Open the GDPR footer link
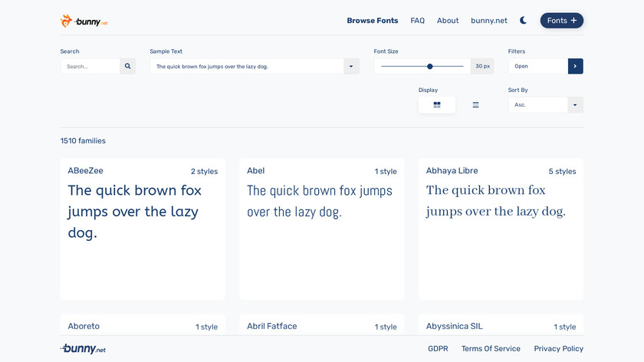Image resolution: width=644 pixels, height=362 pixels. point(438,349)
